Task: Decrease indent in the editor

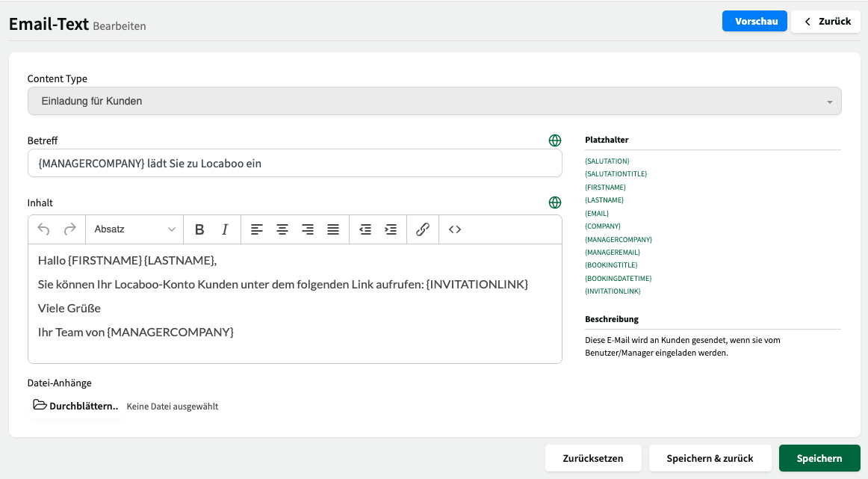Action: pyautogui.click(x=365, y=229)
